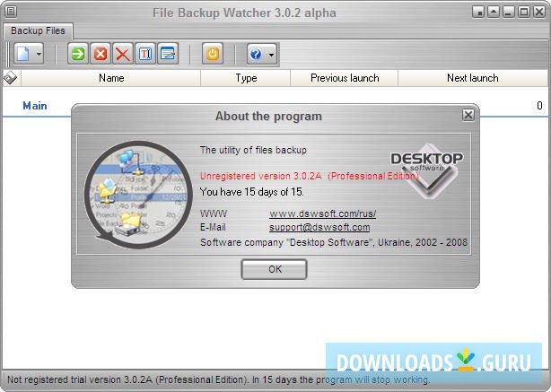Click the orange power button icon
This screenshot has width=551, height=392.
pos(213,54)
